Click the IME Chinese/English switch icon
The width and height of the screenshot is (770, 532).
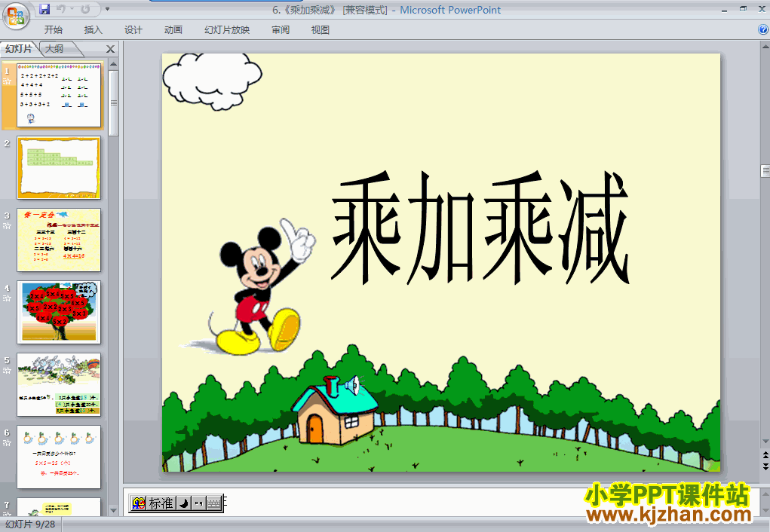(139, 503)
